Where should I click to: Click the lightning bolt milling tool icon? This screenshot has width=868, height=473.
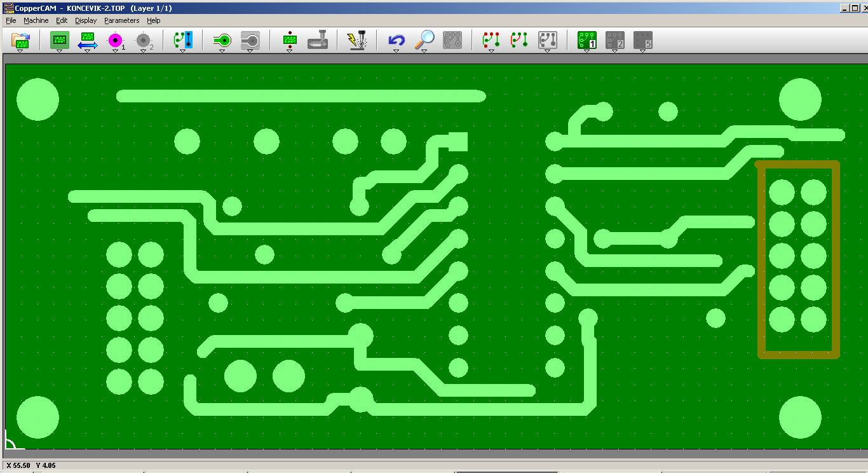click(356, 41)
